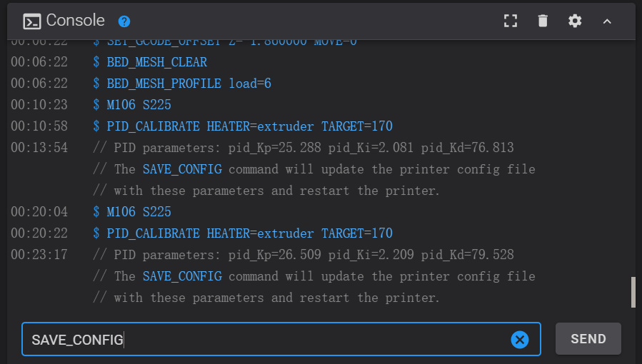Open console settings gear
This screenshot has height=364, width=642.
tap(575, 21)
